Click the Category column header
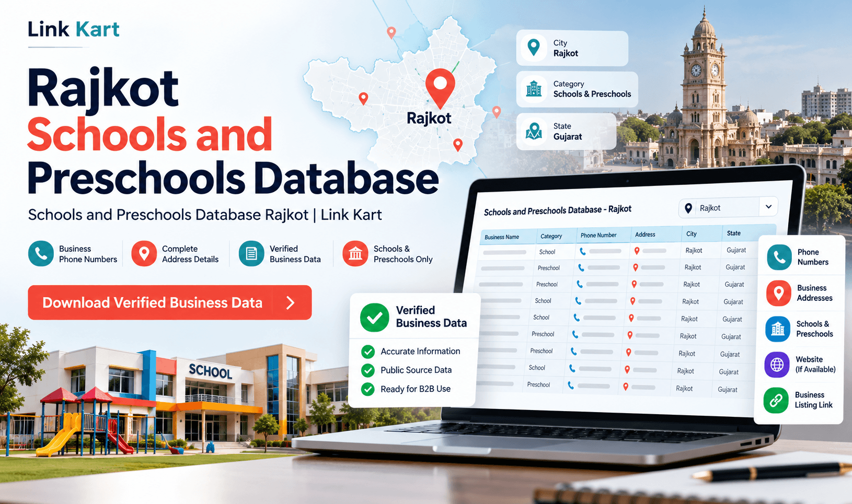The image size is (852, 504). pos(551,236)
